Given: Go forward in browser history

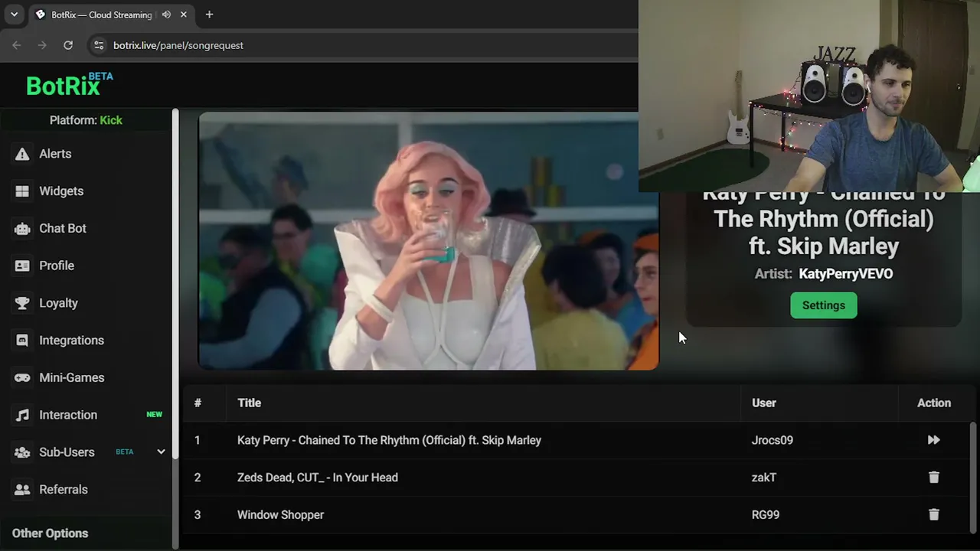Looking at the screenshot, I should point(42,45).
